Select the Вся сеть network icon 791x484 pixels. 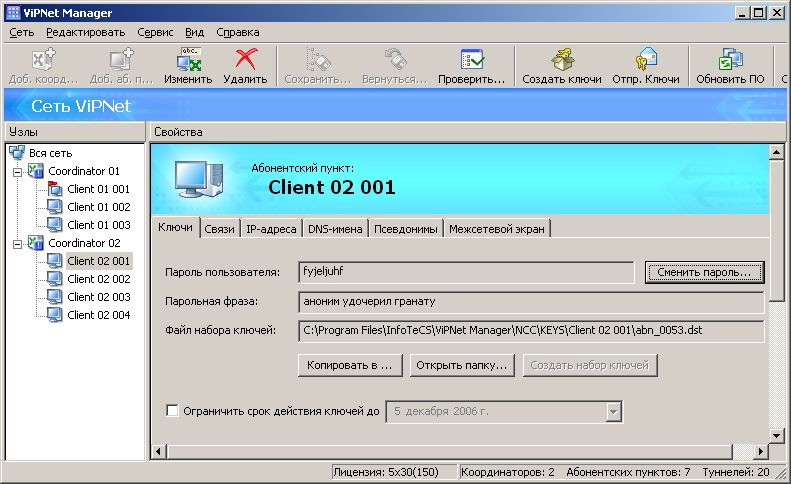click(x=17, y=152)
